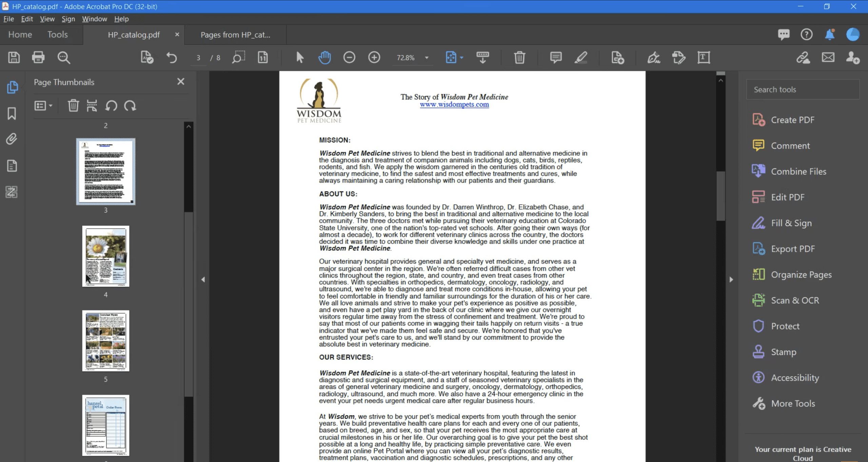Click the Print file icon

tap(38, 58)
